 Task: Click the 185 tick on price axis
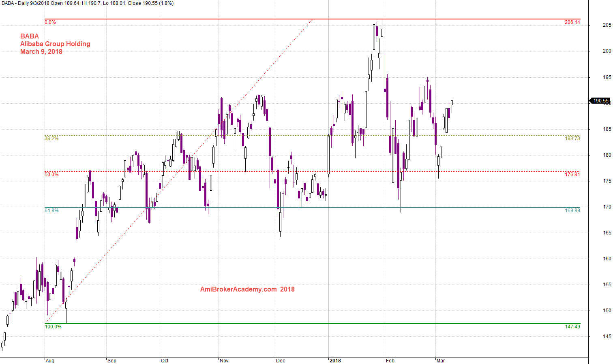click(x=607, y=129)
